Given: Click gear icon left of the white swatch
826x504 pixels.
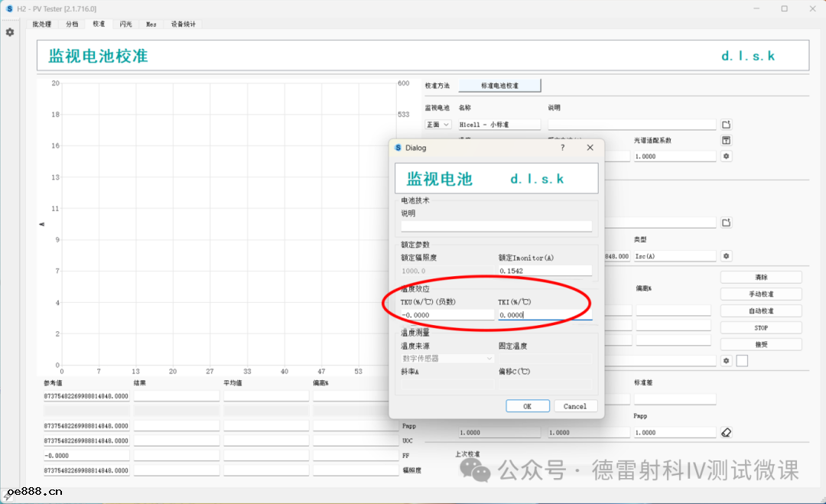Looking at the screenshot, I should pyautogui.click(x=727, y=360).
